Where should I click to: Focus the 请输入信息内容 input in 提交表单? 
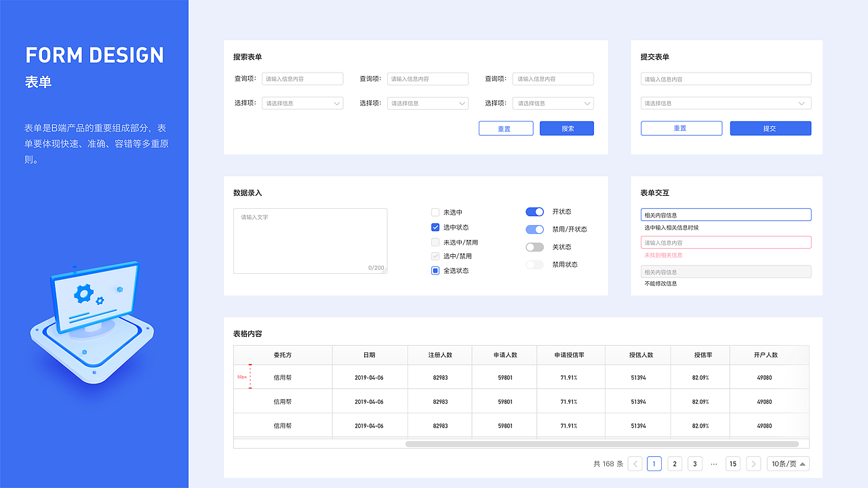[x=726, y=79]
